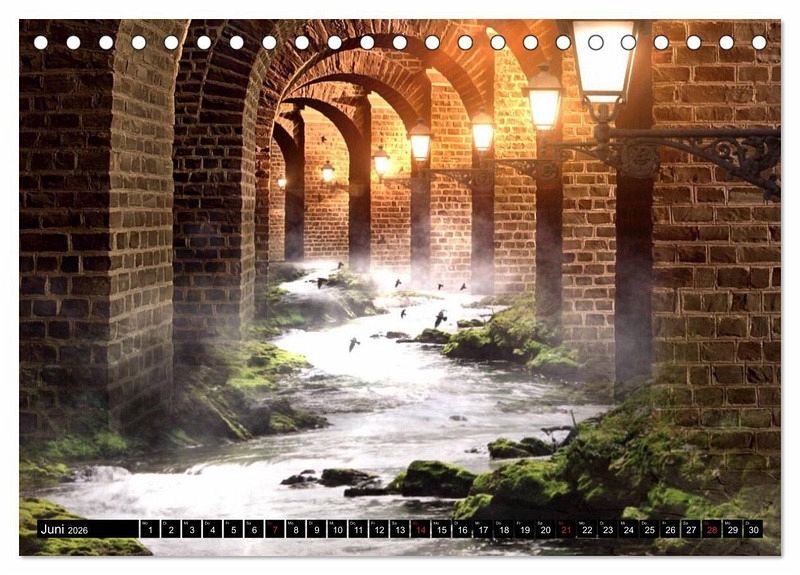Choose day 25 in the calendar row
The image size is (800, 575).
click(x=650, y=529)
